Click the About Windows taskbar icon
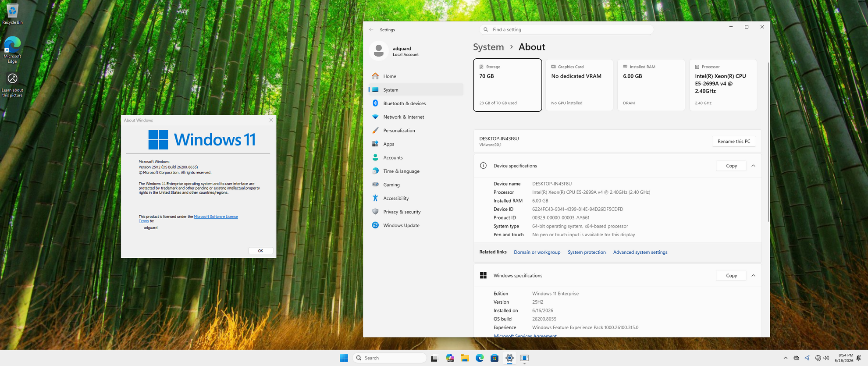 coord(524,358)
